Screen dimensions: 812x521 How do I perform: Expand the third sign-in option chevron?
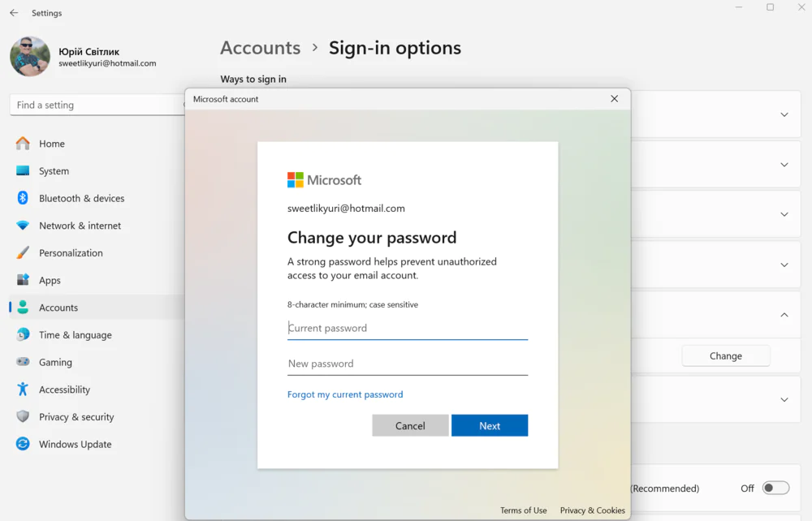click(x=784, y=214)
